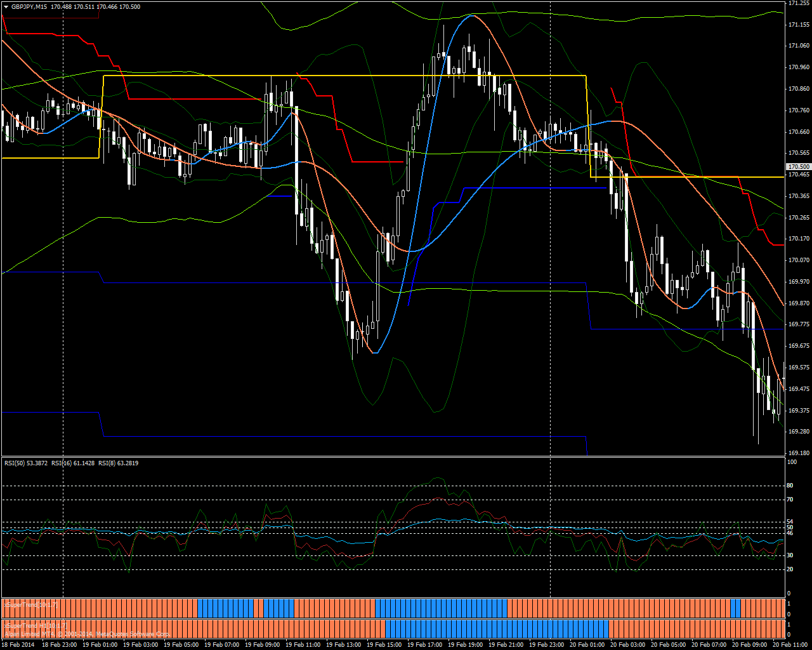Click the 19 Feb 23:00 time label
The image size is (812, 650).
(547, 645)
